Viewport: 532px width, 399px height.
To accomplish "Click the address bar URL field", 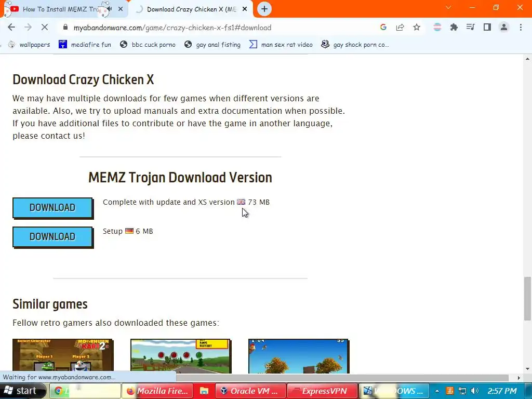I will (217, 28).
